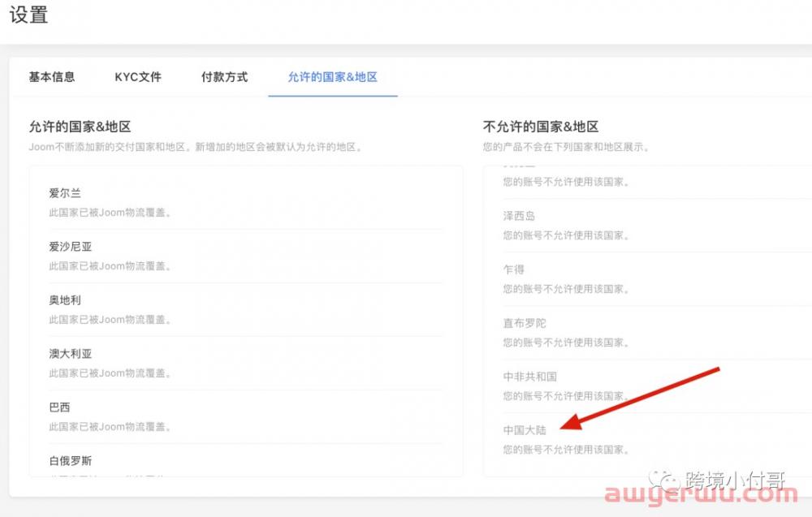Select 乍得 in the disallowed list
Viewport: 812px width, 517px height.
click(514, 269)
